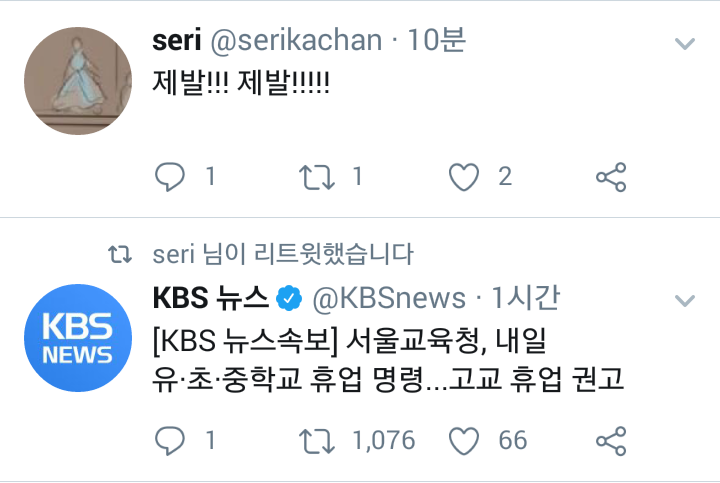Reply to the KBS News tweet
Viewport: 720px width, 483px height.
(171, 440)
